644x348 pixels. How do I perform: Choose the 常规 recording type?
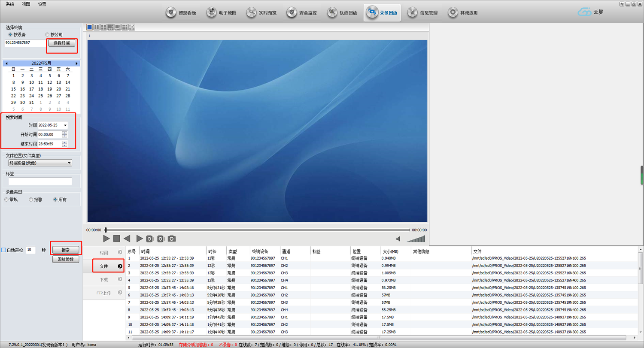(x=11, y=200)
